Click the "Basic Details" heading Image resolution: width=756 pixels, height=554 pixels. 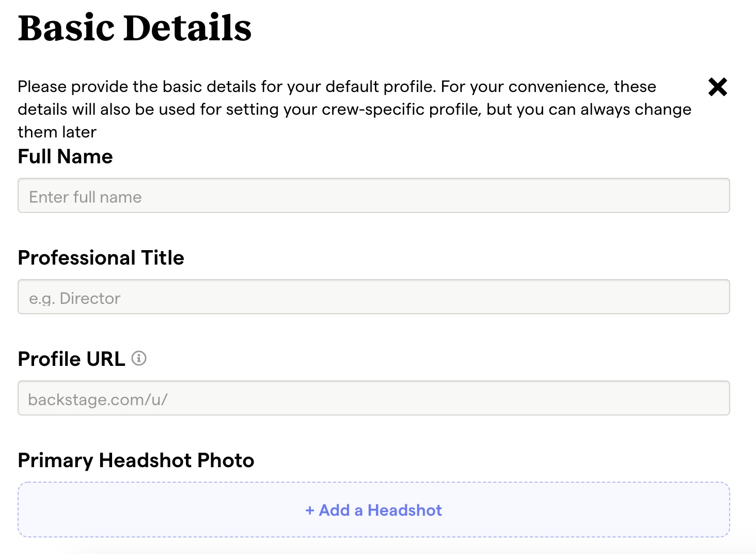pyautogui.click(x=134, y=28)
